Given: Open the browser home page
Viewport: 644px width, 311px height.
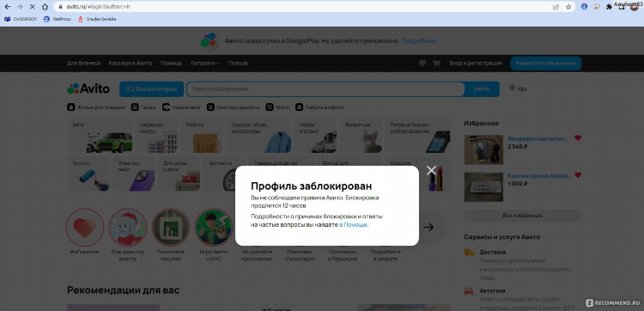Looking at the screenshot, I should (45, 7).
